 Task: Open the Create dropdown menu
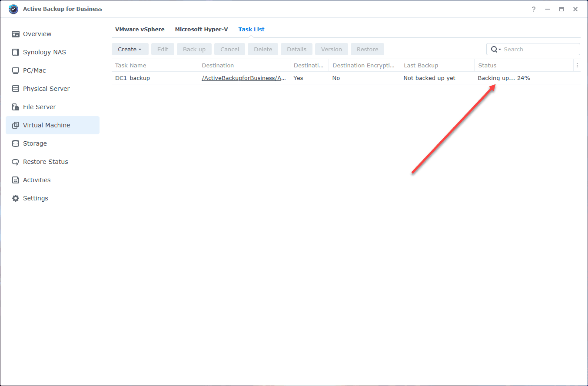(130, 49)
